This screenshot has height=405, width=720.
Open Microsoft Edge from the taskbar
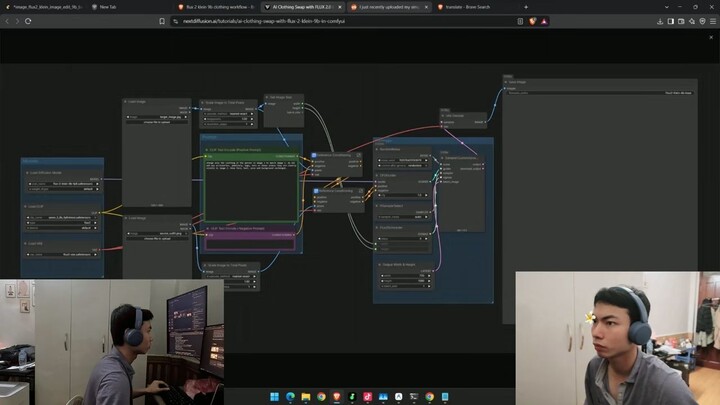pos(290,396)
